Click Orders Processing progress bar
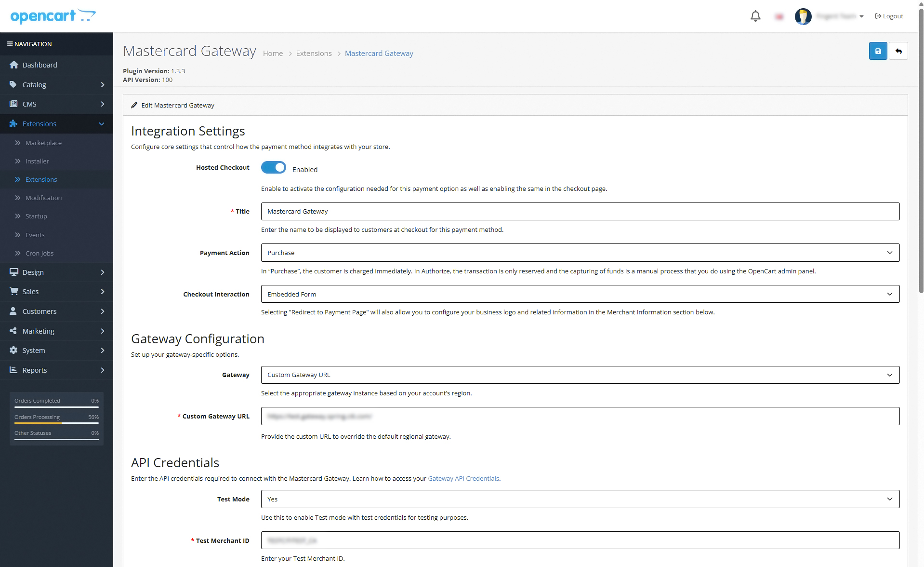Viewport: 924px width, 567px height. (56, 423)
